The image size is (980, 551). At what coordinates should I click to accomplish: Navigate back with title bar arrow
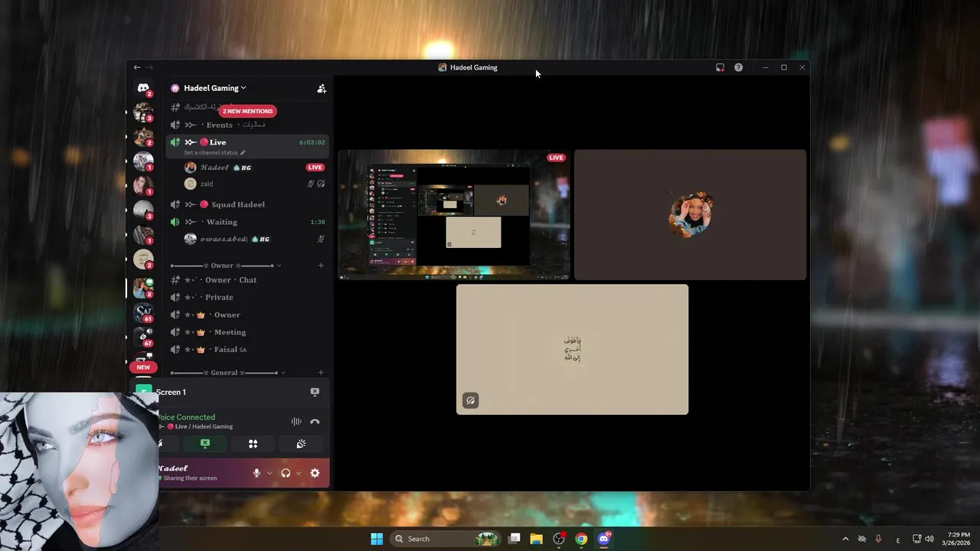(x=137, y=67)
